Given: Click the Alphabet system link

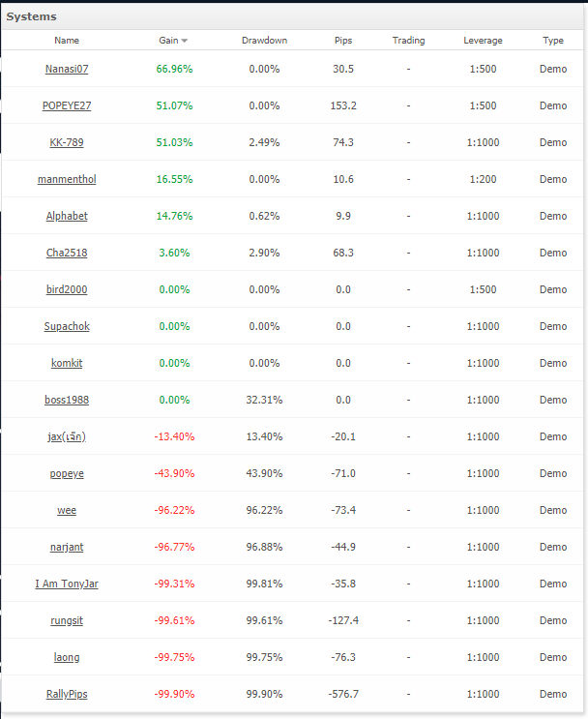Looking at the screenshot, I should 67,216.
